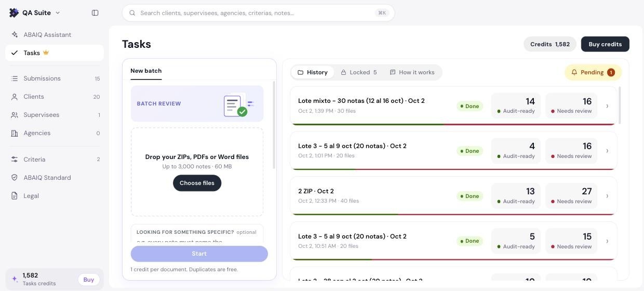Open the 2 ZIP · Oct 2 batch
Viewport: 644px width, 291px height.
pos(453,196)
